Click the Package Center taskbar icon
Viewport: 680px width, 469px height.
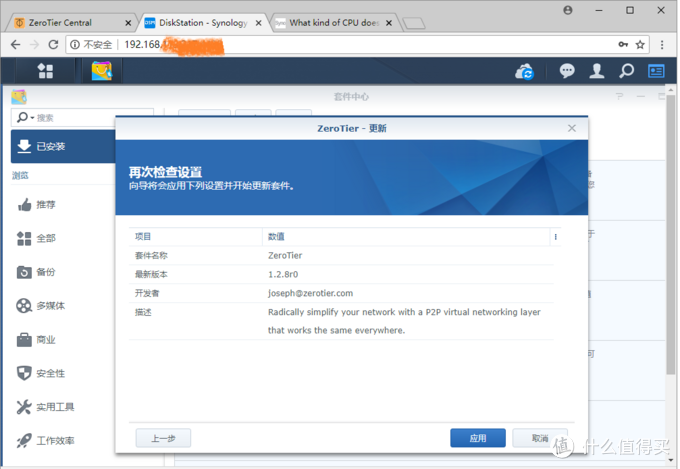[102, 71]
